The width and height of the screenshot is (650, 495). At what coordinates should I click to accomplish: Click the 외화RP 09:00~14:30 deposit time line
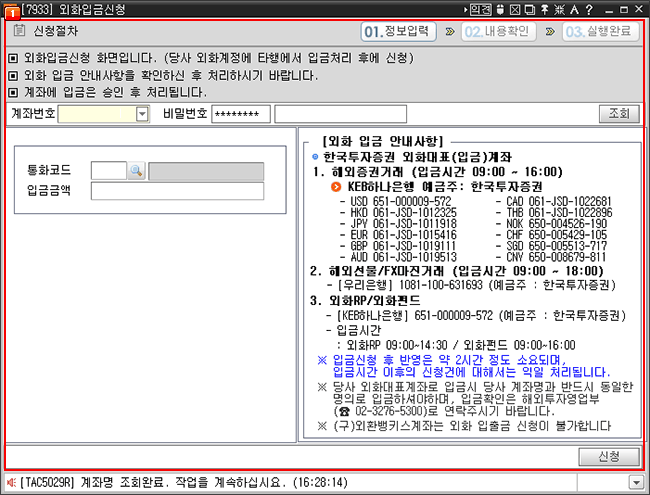[x=456, y=345]
